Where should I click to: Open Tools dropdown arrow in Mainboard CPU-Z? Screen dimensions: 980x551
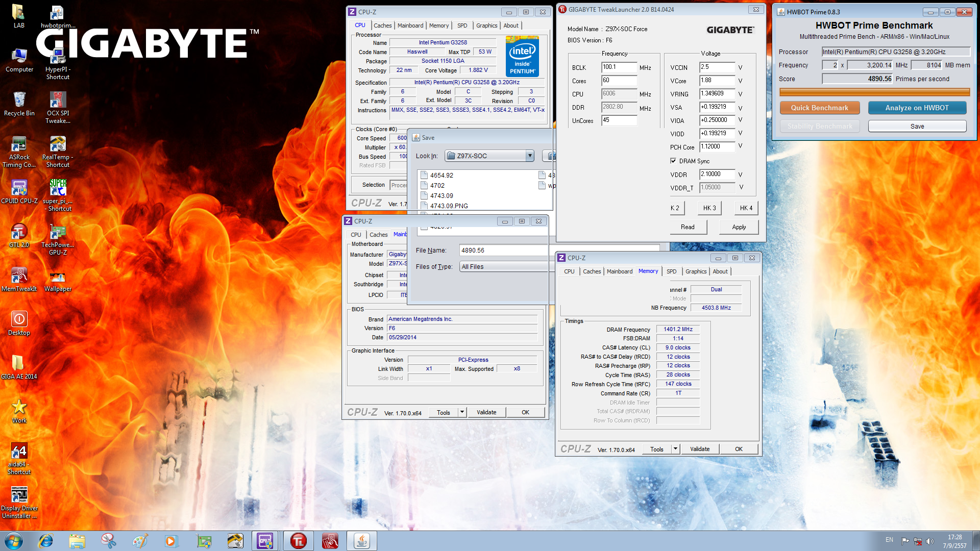coord(462,412)
